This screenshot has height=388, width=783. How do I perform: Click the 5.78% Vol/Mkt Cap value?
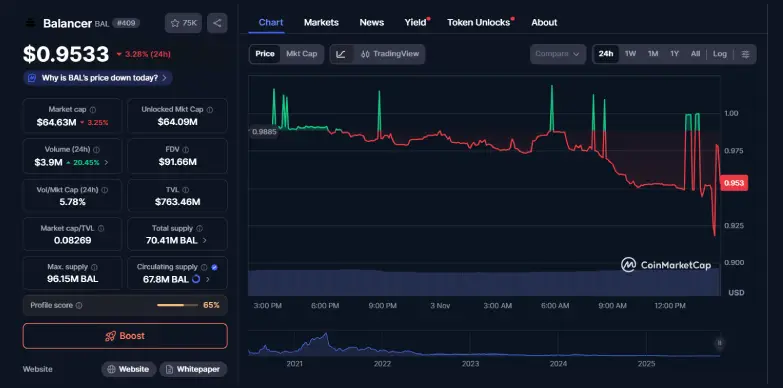pyautogui.click(x=72, y=202)
